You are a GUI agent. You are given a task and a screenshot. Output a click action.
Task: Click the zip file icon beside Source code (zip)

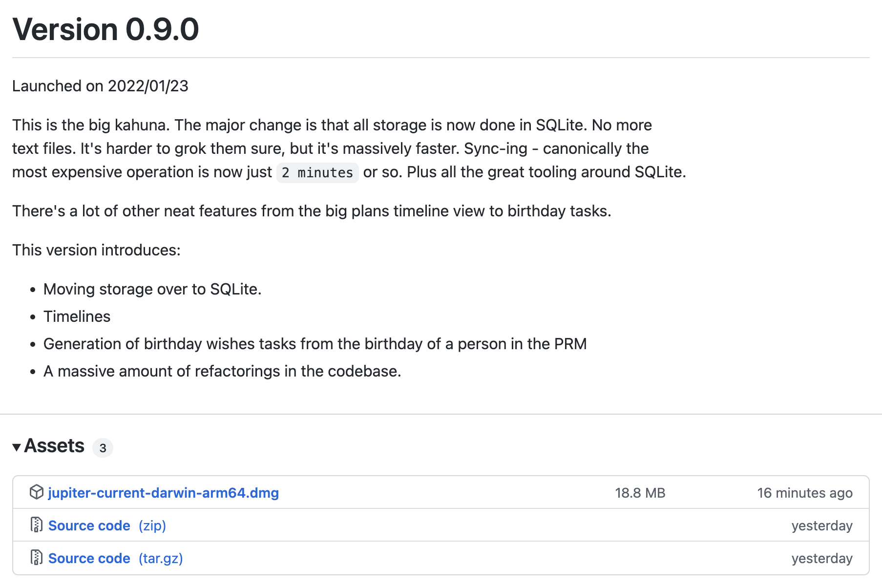point(37,525)
